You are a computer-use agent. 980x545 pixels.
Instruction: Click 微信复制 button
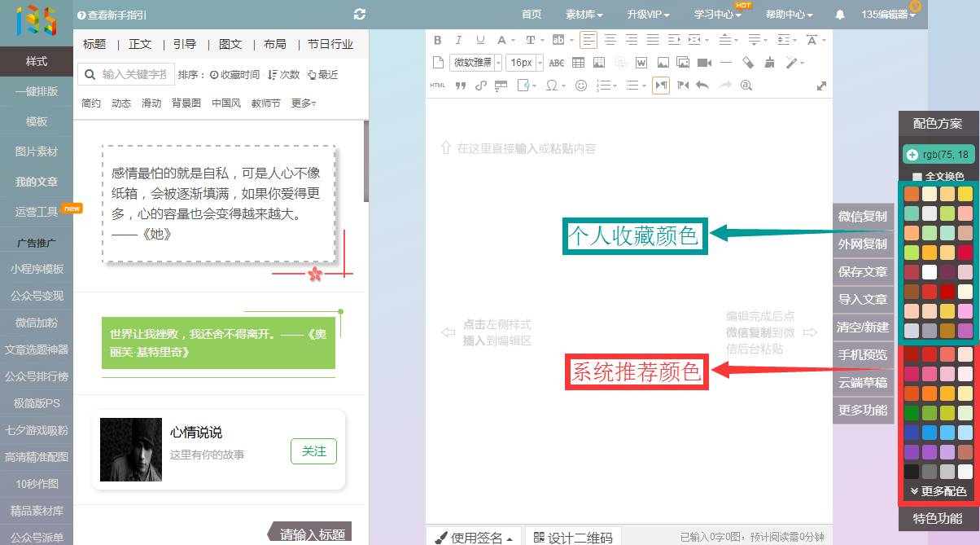pos(863,217)
